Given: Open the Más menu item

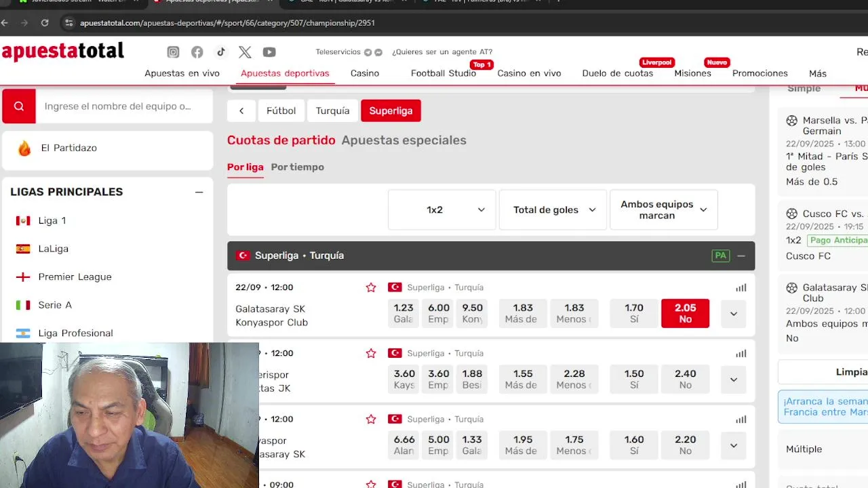Looking at the screenshot, I should (x=818, y=73).
